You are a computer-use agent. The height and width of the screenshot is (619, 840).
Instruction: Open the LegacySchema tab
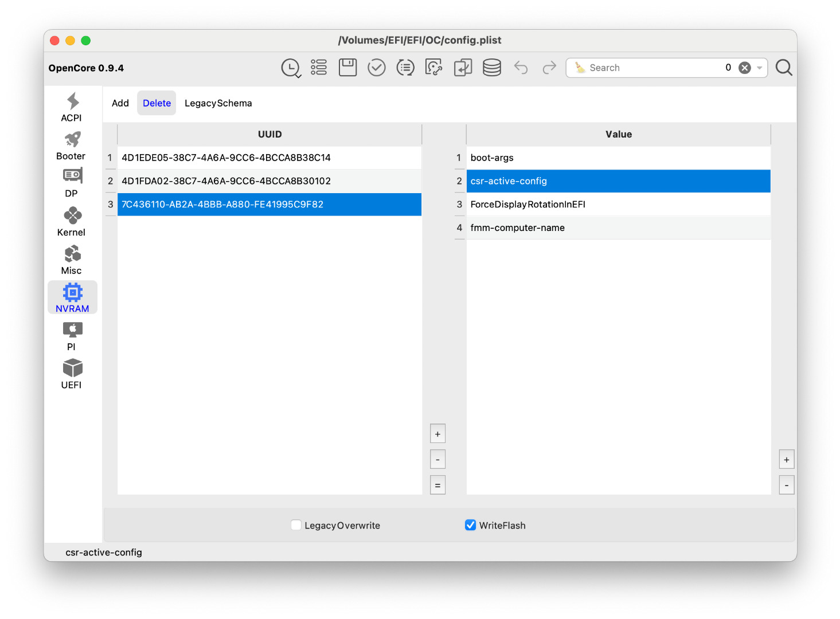(x=218, y=103)
